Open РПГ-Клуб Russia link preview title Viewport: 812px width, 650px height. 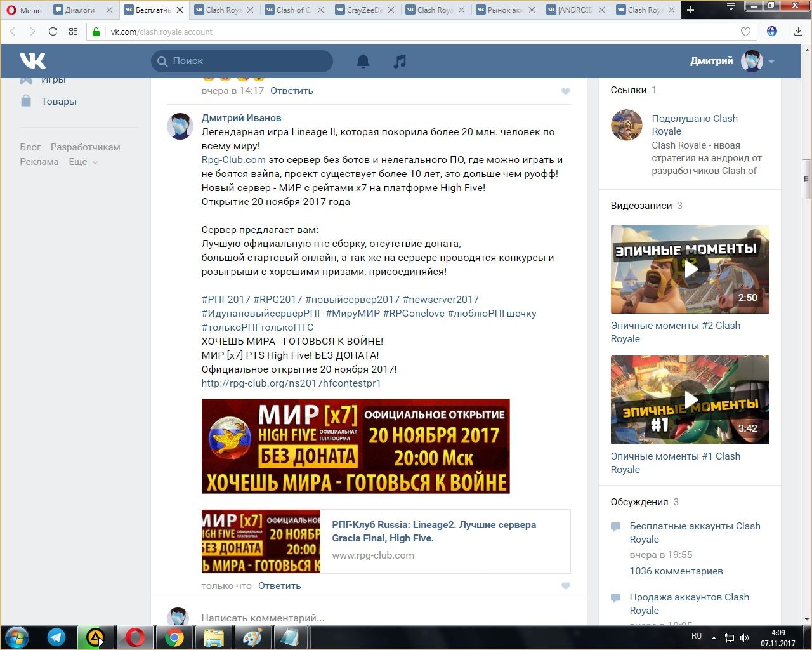tap(434, 531)
